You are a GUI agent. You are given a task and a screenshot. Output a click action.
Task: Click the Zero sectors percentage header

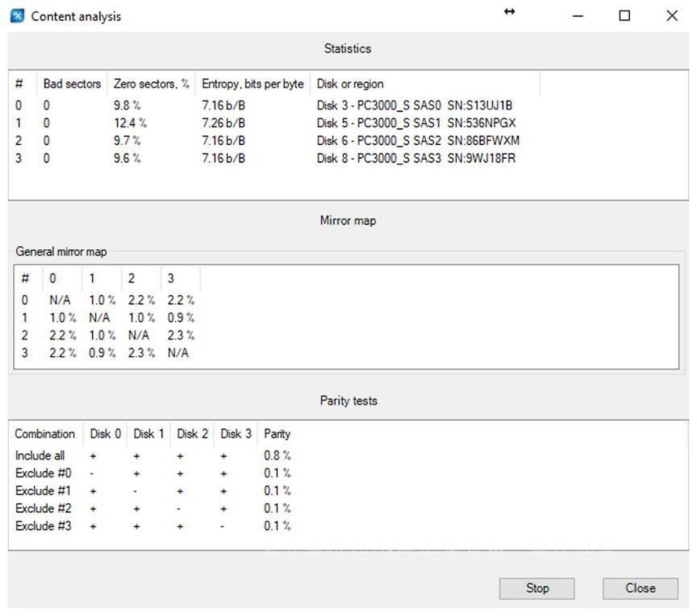[x=151, y=84]
